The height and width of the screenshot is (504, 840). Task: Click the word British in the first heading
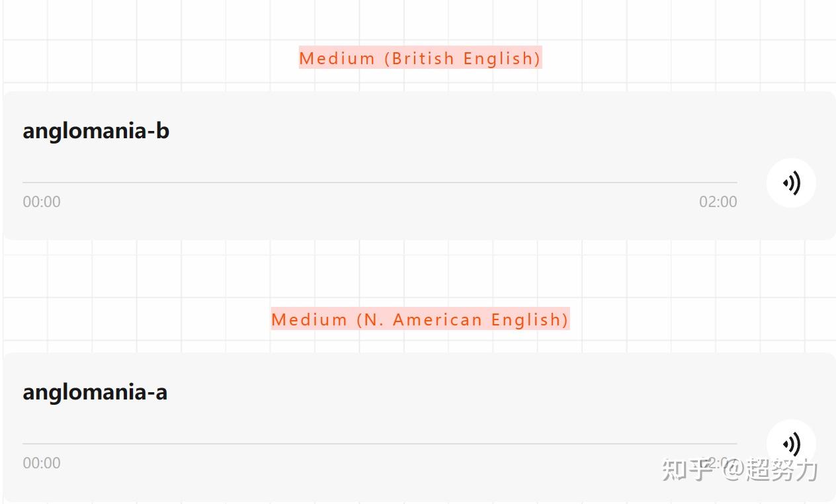[x=423, y=58]
